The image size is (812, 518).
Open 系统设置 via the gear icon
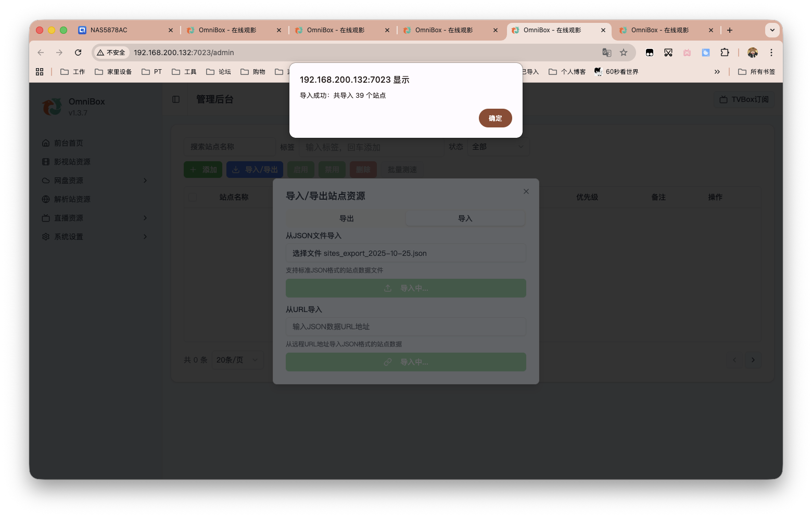tap(46, 236)
